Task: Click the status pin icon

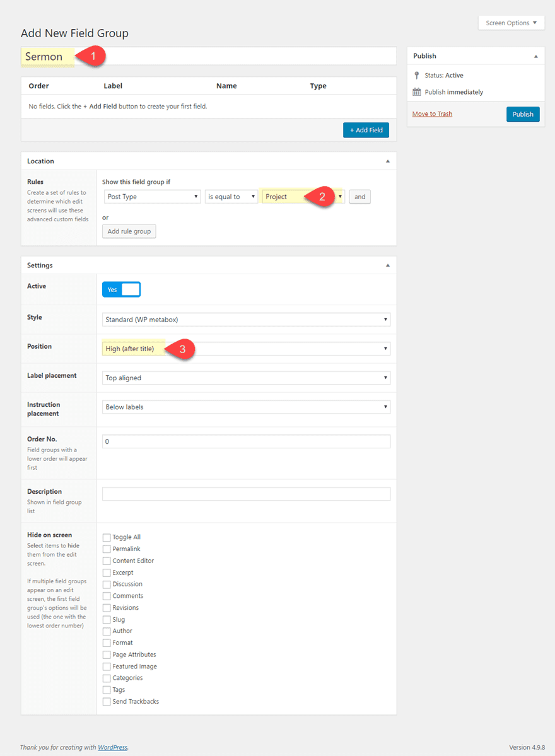Action: pyautogui.click(x=417, y=75)
